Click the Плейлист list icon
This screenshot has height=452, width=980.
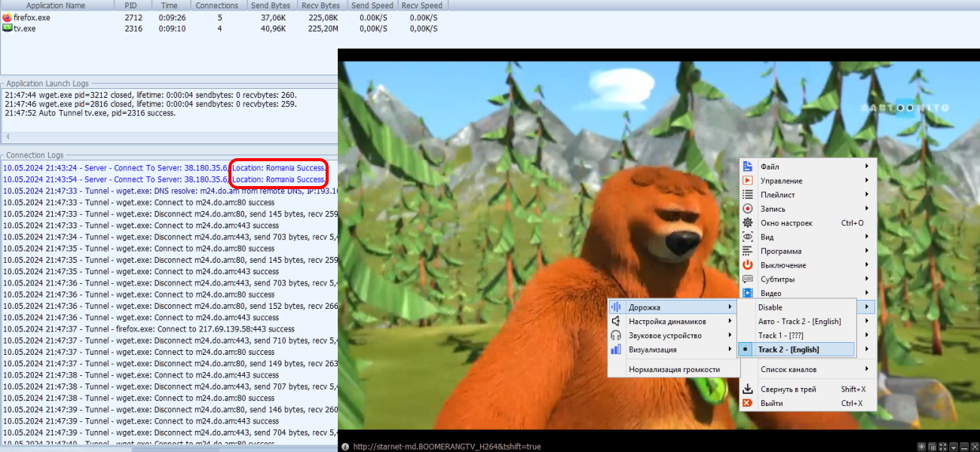(x=748, y=194)
